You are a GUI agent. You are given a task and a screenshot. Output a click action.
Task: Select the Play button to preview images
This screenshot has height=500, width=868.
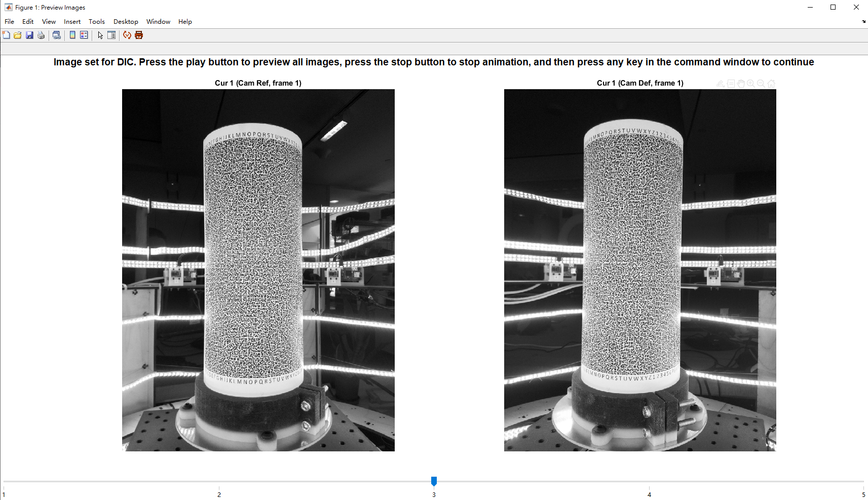click(x=126, y=35)
